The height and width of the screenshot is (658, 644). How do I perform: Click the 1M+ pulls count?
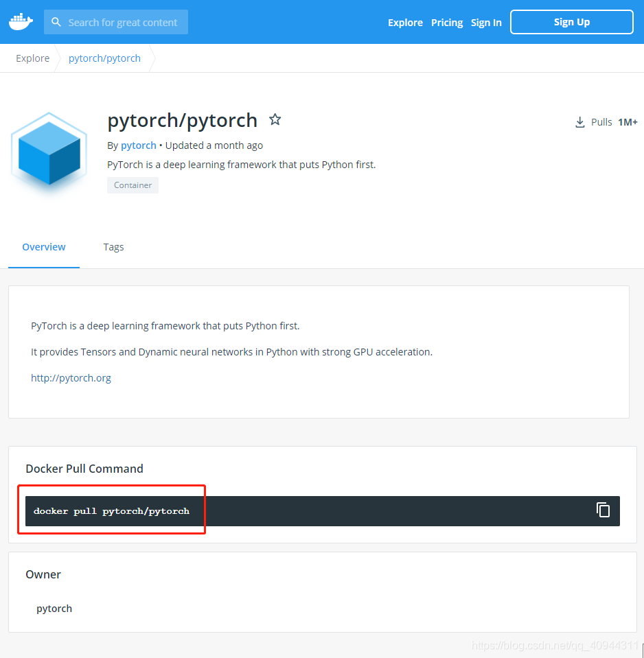pos(628,122)
